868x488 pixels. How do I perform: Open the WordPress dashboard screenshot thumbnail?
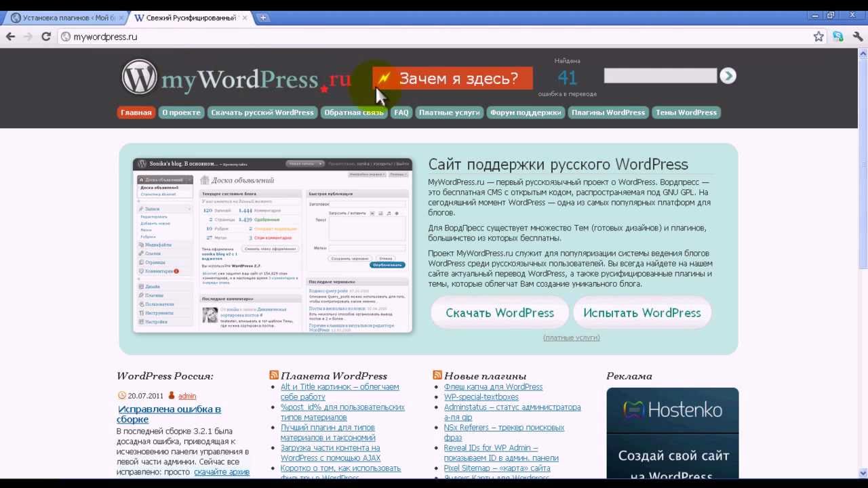click(x=273, y=245)
